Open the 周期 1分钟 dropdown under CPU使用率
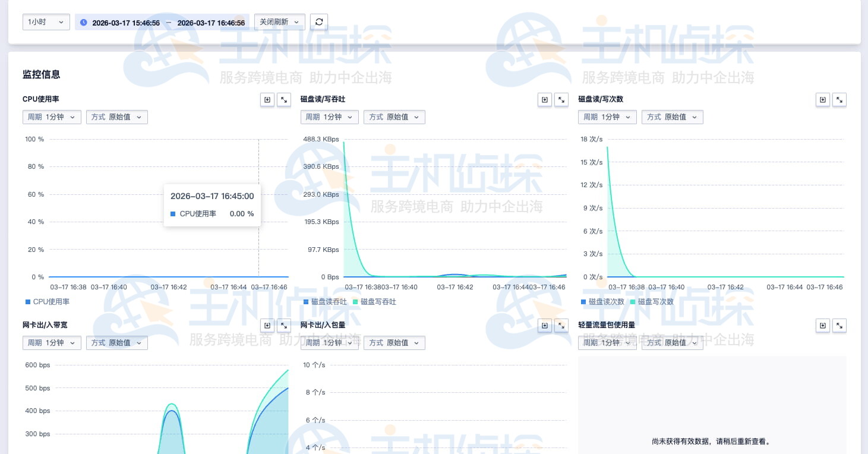 coord(52,117)
